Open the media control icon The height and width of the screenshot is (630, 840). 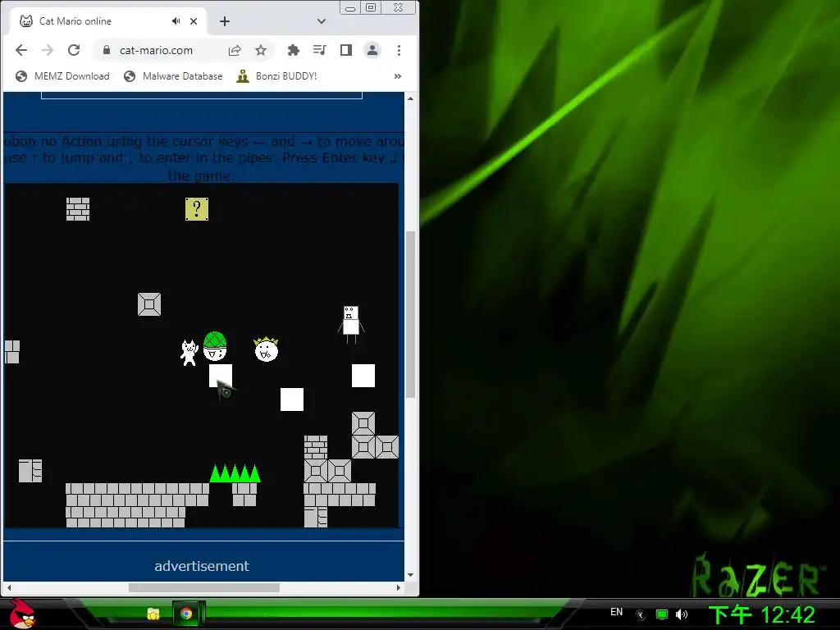pos(320,50)
